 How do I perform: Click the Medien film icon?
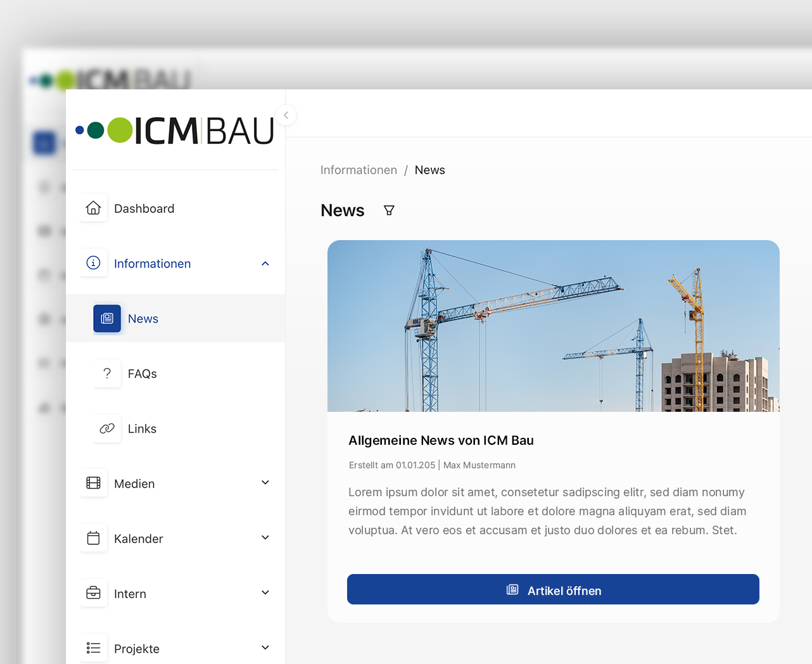(x=93, y=483)
